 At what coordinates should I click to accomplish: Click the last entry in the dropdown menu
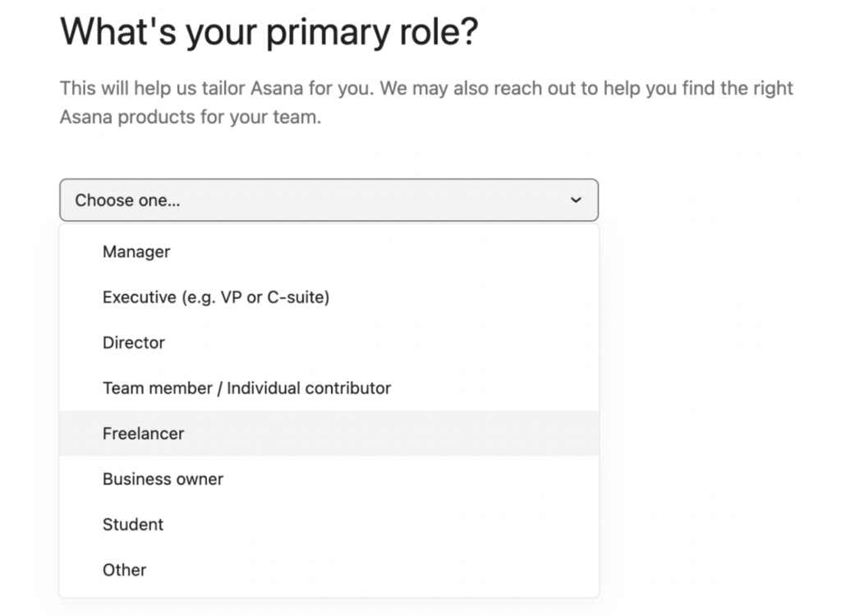[125, 569]
